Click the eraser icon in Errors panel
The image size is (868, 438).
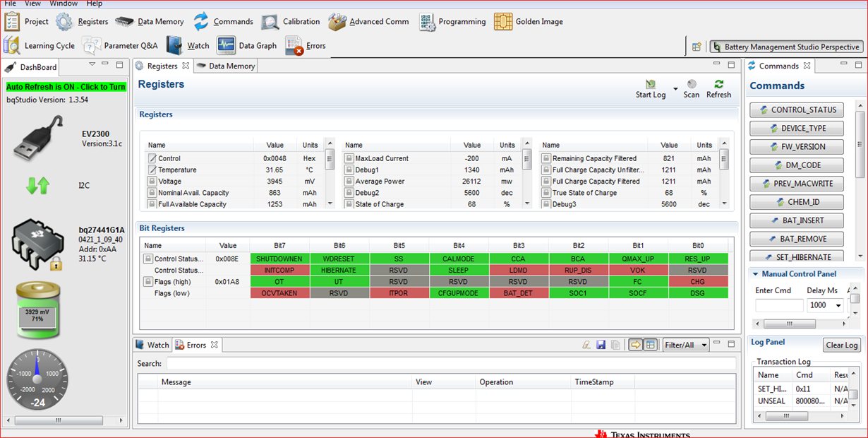[x=586, y=345]
